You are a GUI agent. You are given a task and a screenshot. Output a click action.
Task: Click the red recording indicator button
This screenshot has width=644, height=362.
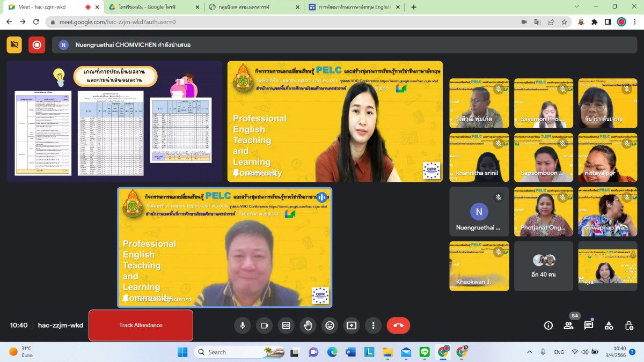(37, 45)
